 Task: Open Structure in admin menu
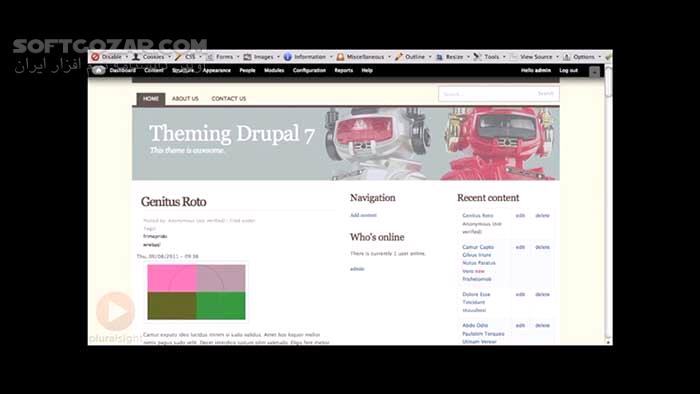(183, 70)
